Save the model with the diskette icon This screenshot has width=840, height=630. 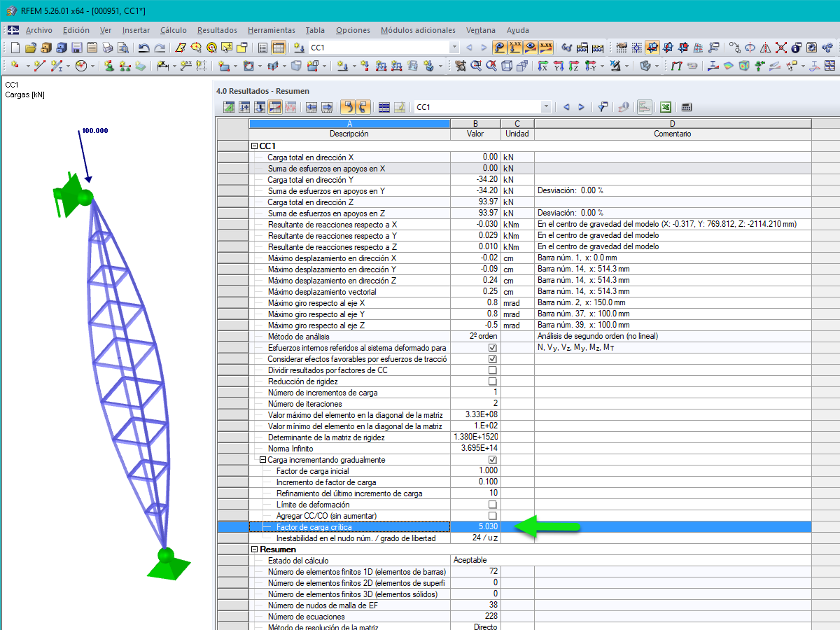tap(76, 48)
